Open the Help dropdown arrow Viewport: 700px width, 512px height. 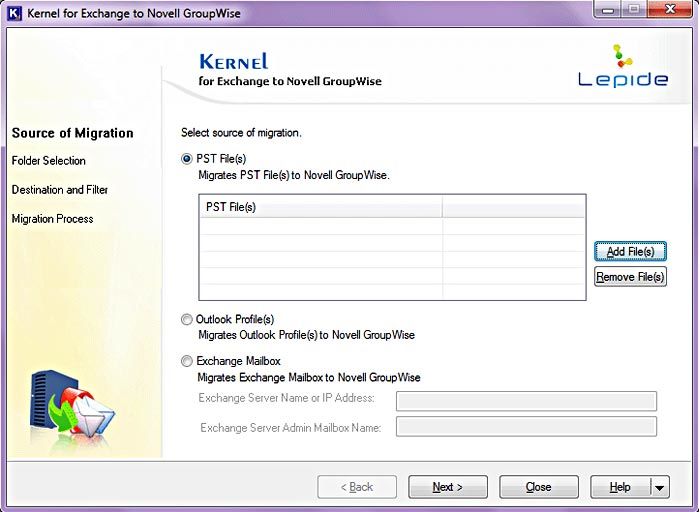click(659, 487)
